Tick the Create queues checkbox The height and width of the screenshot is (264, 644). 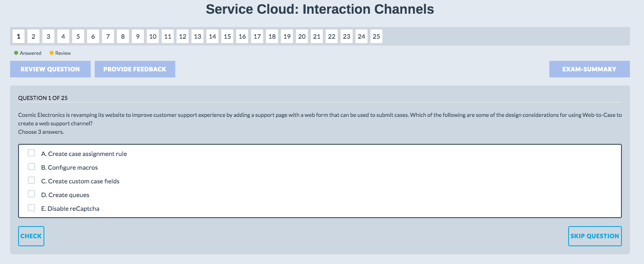(x=31, y=194)
